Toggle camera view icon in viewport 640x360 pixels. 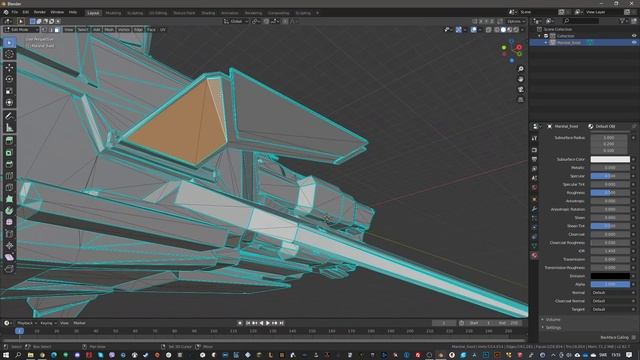[x=520, y=89]
